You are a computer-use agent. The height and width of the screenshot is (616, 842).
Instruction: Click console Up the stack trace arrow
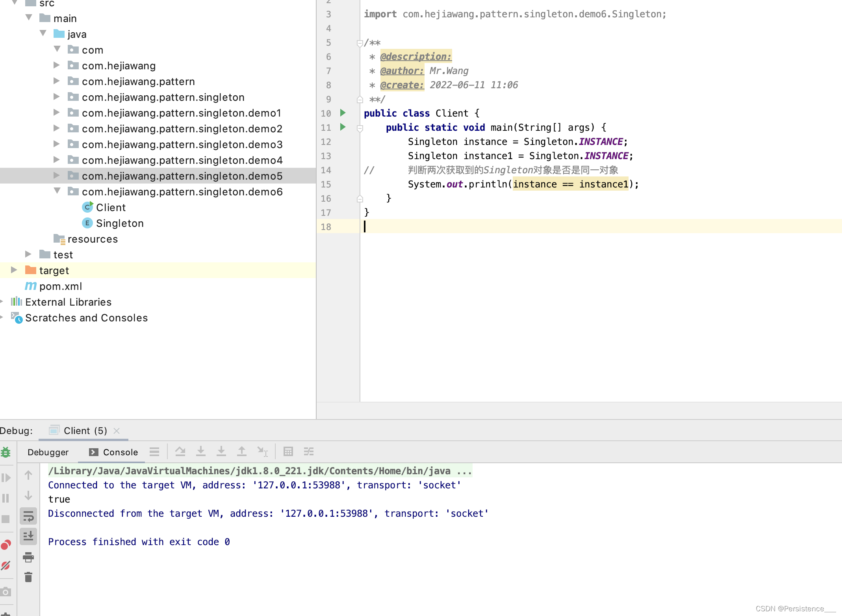point(28,475)
